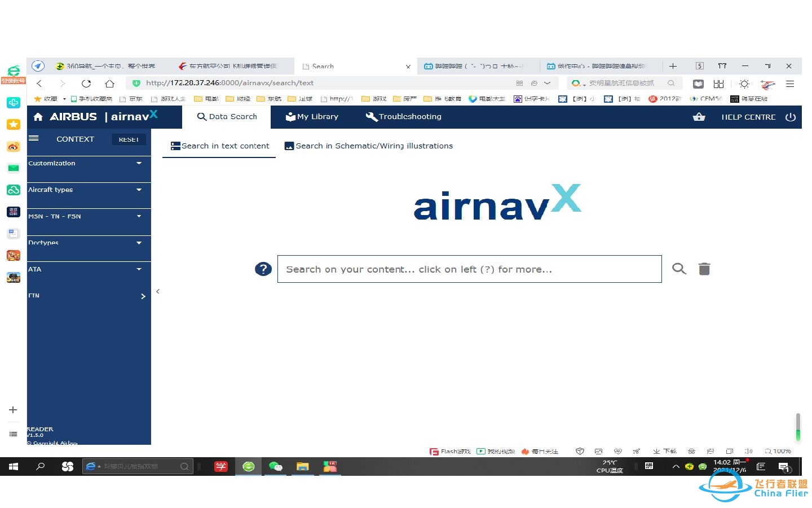Viewport: 812px width, 508px height.
Task: Open the 东航 bookmark folder
Action: click(x=269, y=99)
